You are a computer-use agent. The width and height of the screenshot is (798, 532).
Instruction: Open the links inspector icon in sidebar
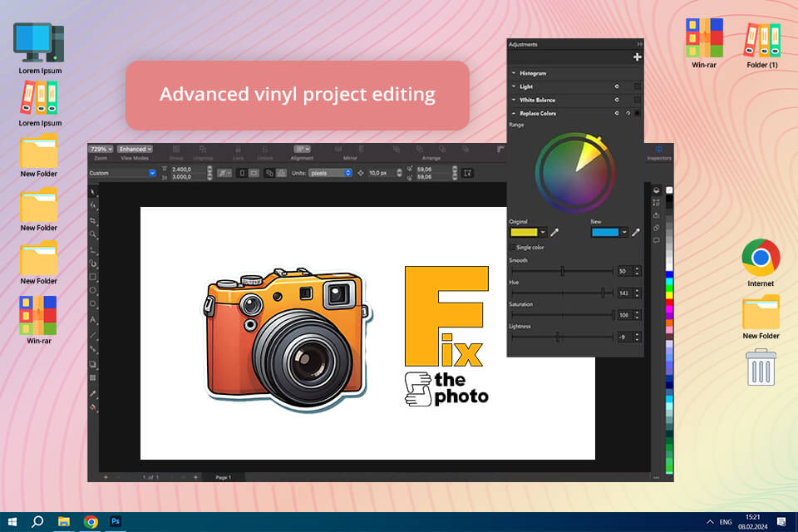657,228
